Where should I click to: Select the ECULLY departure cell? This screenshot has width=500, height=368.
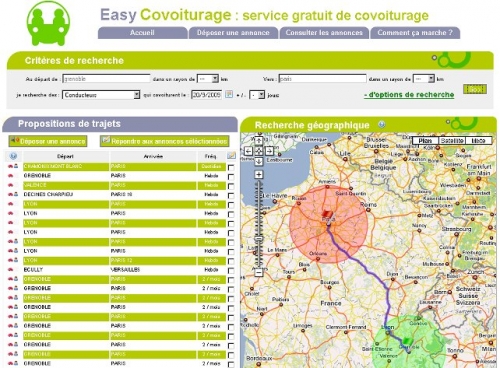point(66,270)
